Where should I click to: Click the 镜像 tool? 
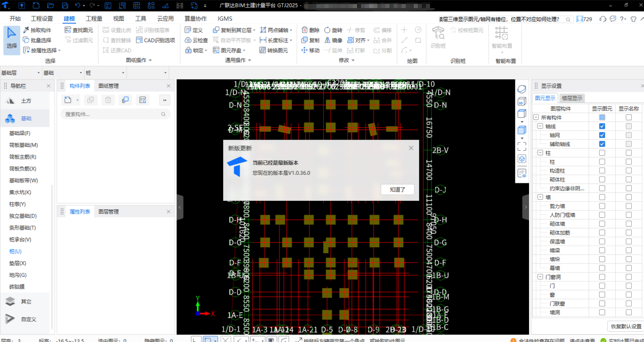click(x=333, y=40)
